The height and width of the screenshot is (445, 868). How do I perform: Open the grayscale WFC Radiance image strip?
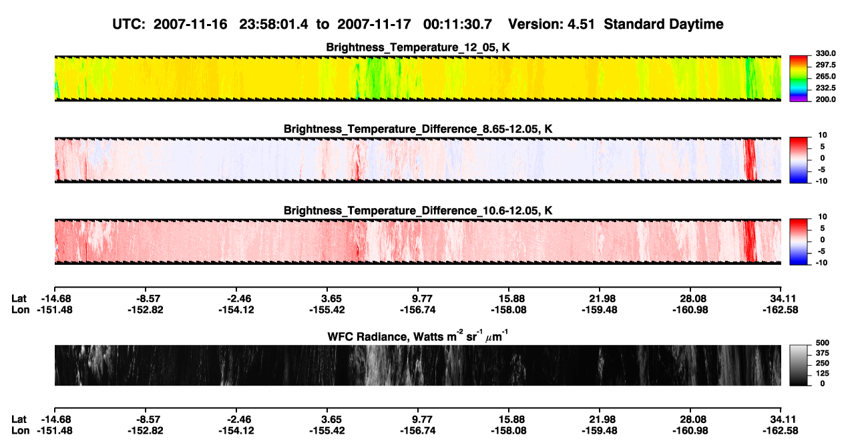(417, 365)
